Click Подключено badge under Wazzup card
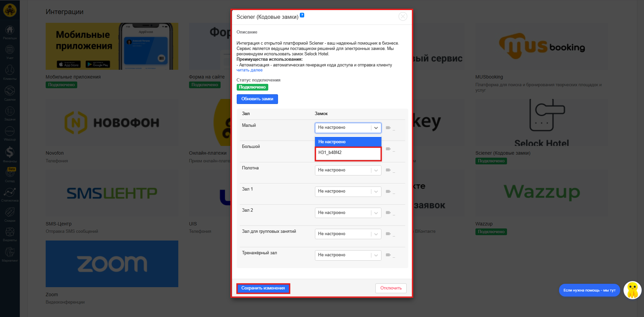Screen dimensions: 644x317 click(491, 232)
